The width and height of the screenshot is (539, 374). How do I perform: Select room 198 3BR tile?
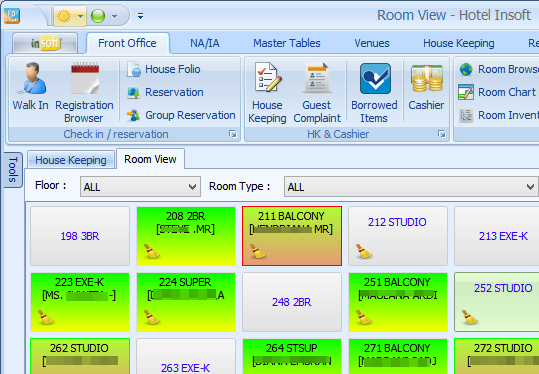[80, 236]
